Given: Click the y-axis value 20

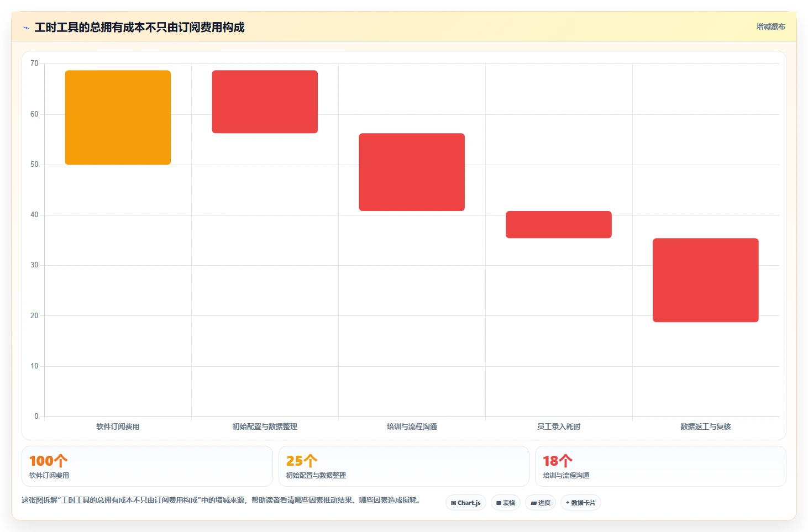Looking at the screenshot, I should 34,316.
